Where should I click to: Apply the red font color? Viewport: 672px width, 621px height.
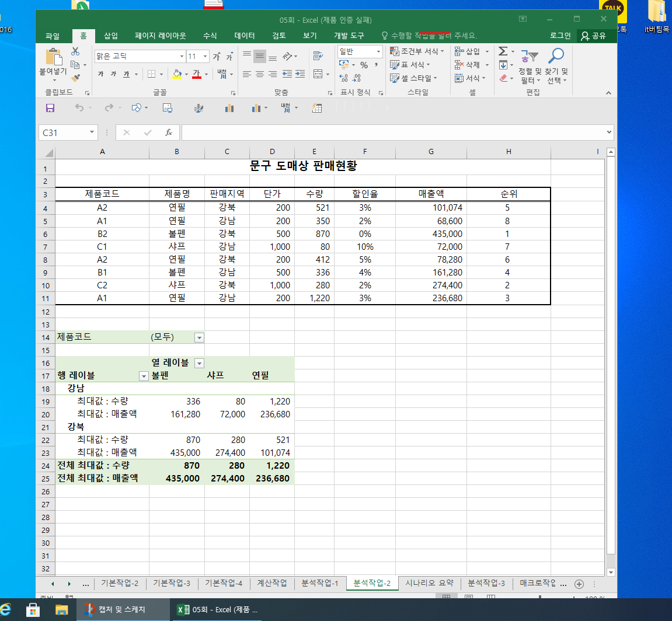click(196, 74)
